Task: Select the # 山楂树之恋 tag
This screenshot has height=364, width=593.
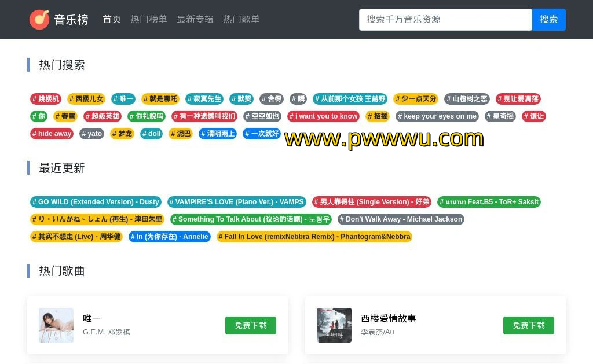Action: click(x=467, y=98)
